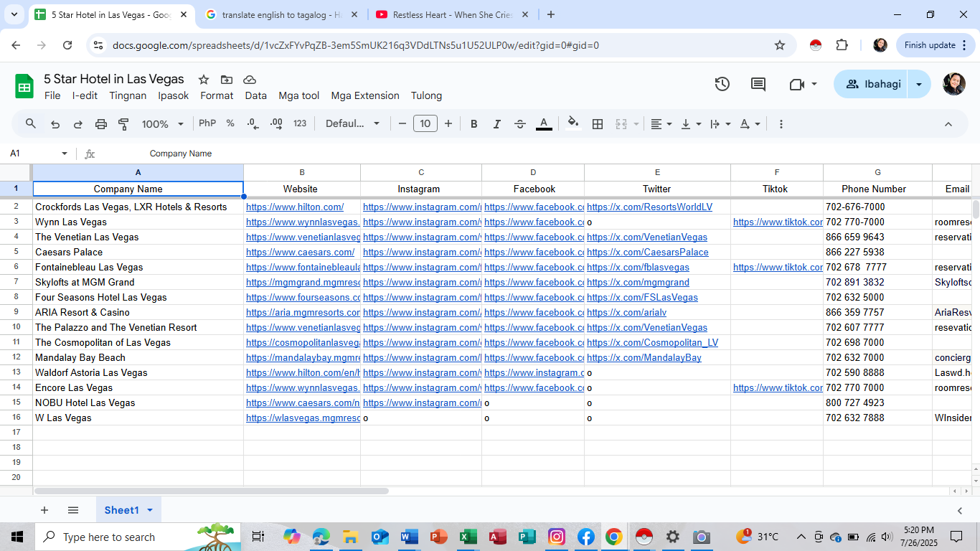Click the Ibahagi share button

coord(871,84)
